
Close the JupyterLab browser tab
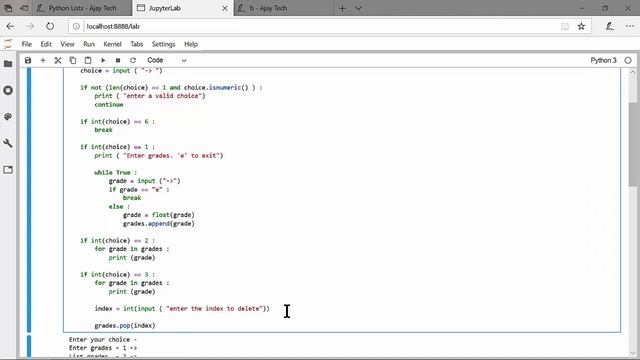[x=225, y=8]
